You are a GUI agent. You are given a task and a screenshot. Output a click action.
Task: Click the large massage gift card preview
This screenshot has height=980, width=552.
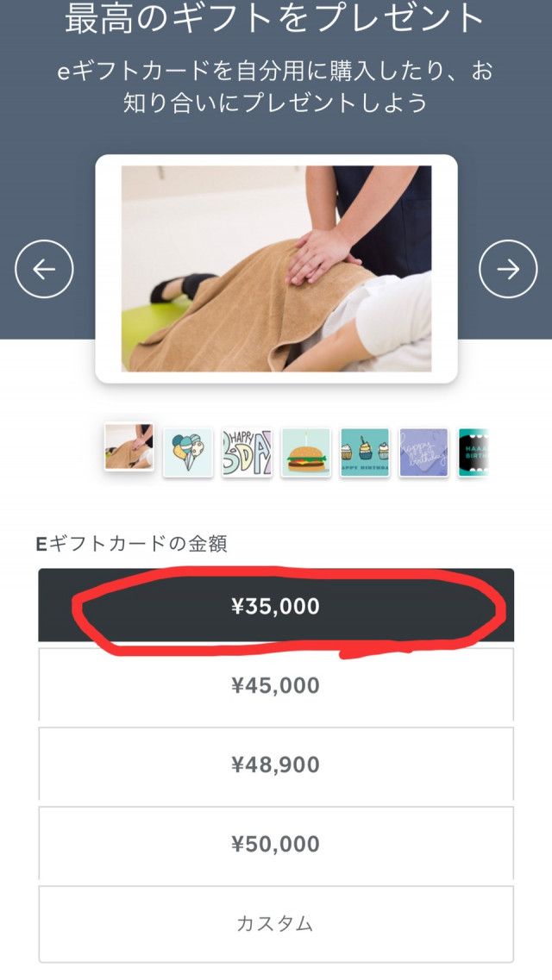276,269
